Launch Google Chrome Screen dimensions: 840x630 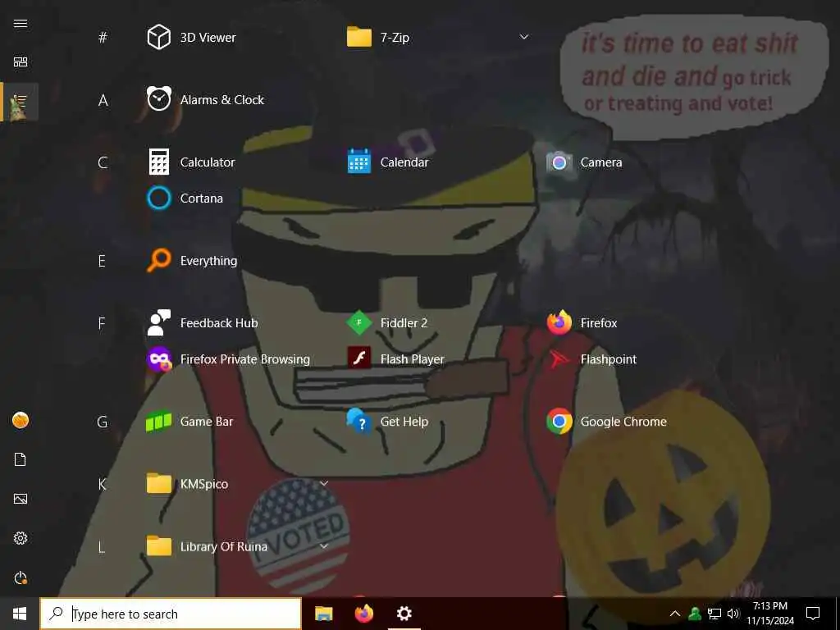[606, 422]
